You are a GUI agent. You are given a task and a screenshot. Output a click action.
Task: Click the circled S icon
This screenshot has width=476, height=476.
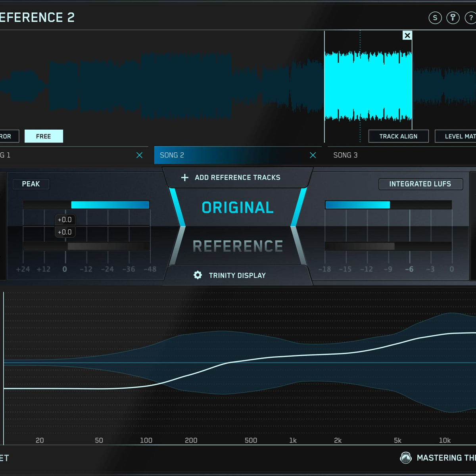[x=435, y=18]
